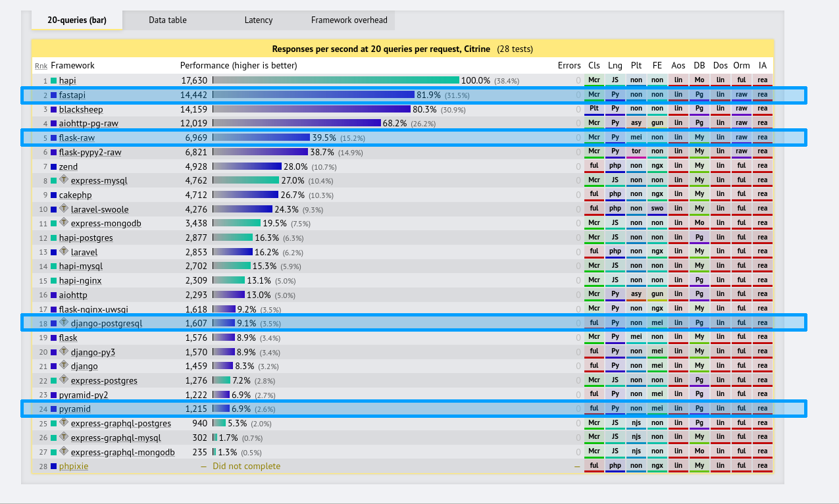Click the Mo database tag in the hapi row
Viewport: 839px width, 504px height.
pyautogui.click(x=699, y=81)
